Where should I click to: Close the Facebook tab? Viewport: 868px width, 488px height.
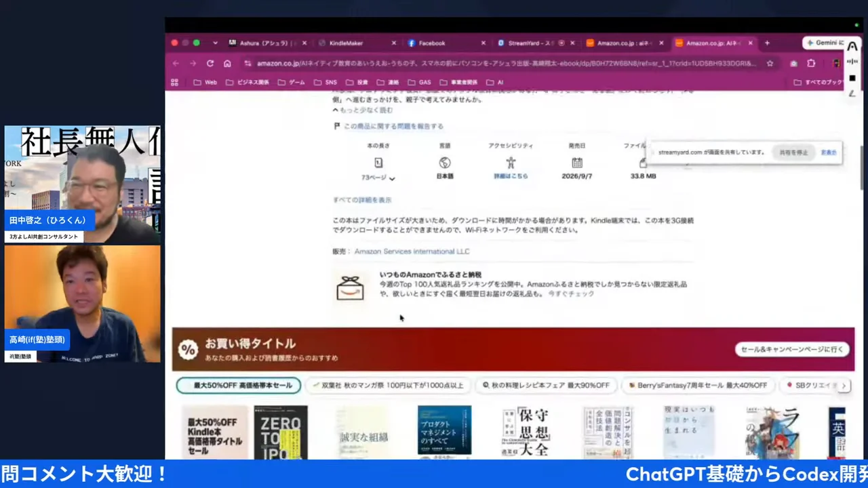point(483,43)
